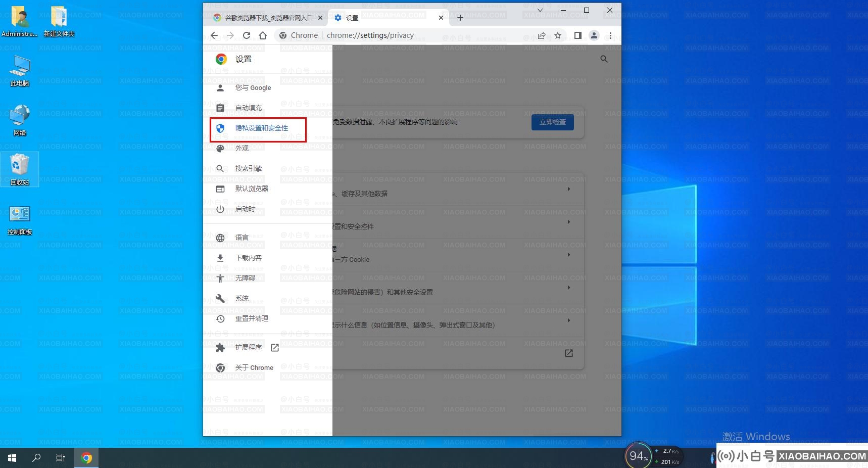
Task: Click the magnifier icon beside 搜索引擎
Action: pos(220,168)
